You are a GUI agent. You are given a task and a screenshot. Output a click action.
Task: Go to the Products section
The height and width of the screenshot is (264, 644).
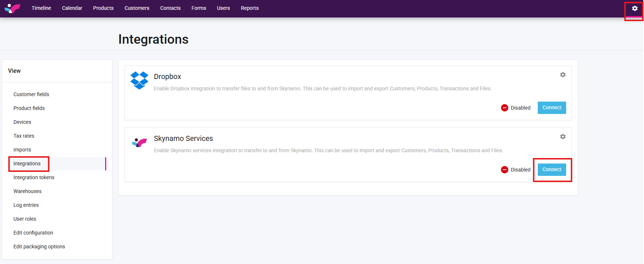click(x=103, y=8)
